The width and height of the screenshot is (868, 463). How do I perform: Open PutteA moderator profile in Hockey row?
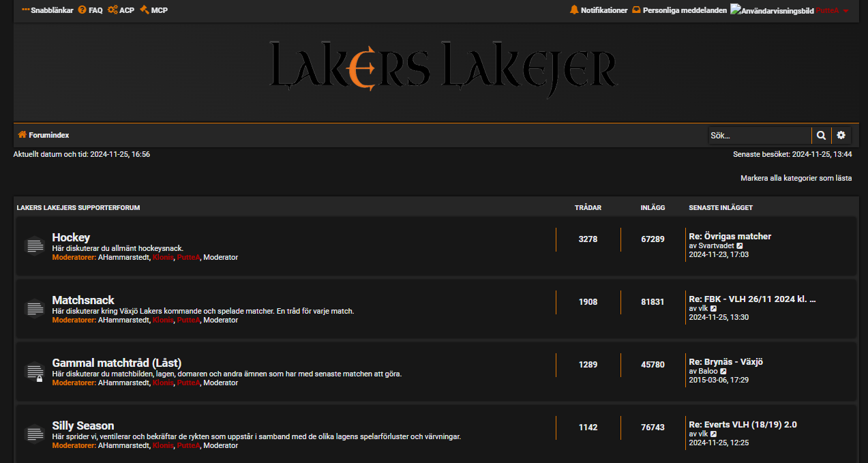pos(188,257)
